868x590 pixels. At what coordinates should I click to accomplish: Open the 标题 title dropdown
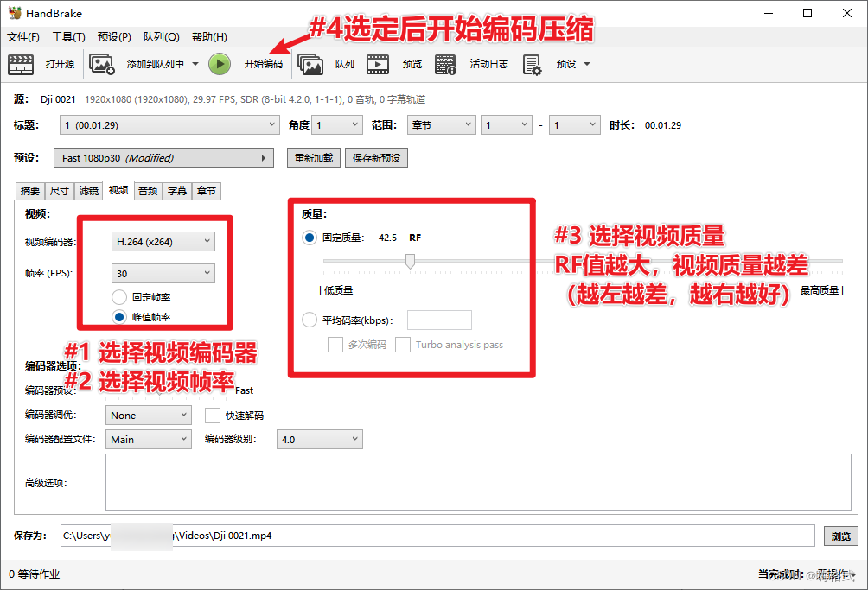click(x=169, y=125)
